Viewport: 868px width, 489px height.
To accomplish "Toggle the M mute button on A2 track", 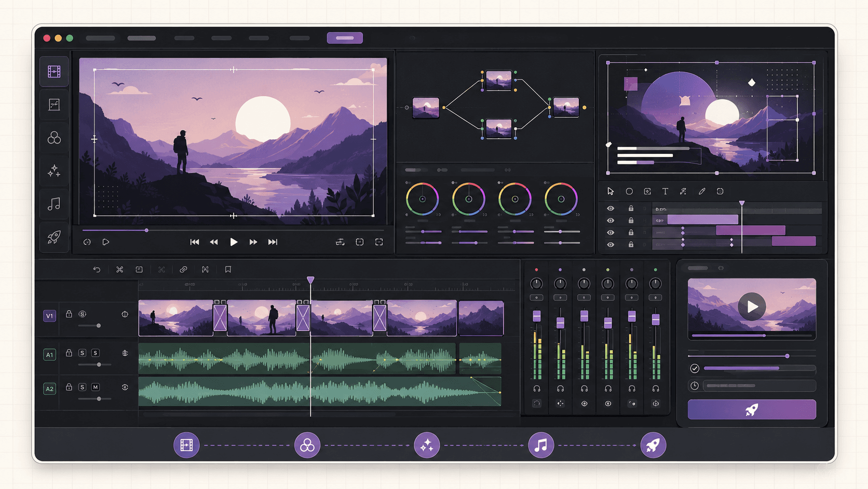I will [x=96, y=387].
